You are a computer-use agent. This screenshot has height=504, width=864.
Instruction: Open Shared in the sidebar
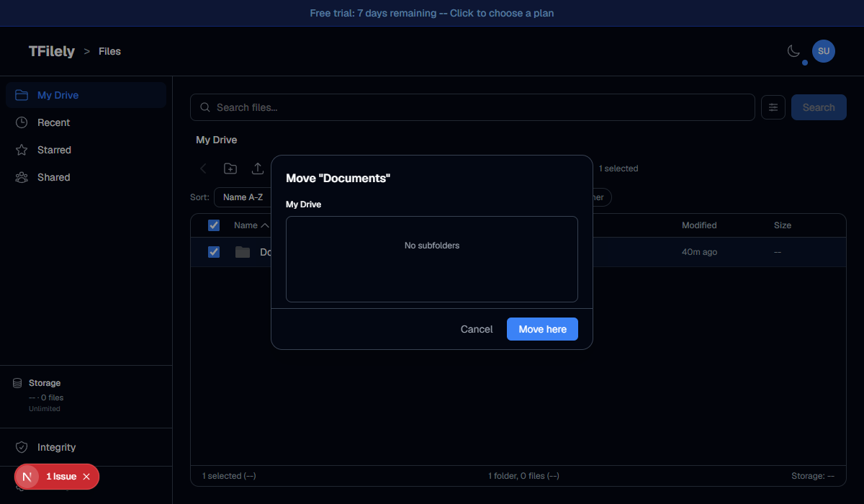tap(86, 177)
